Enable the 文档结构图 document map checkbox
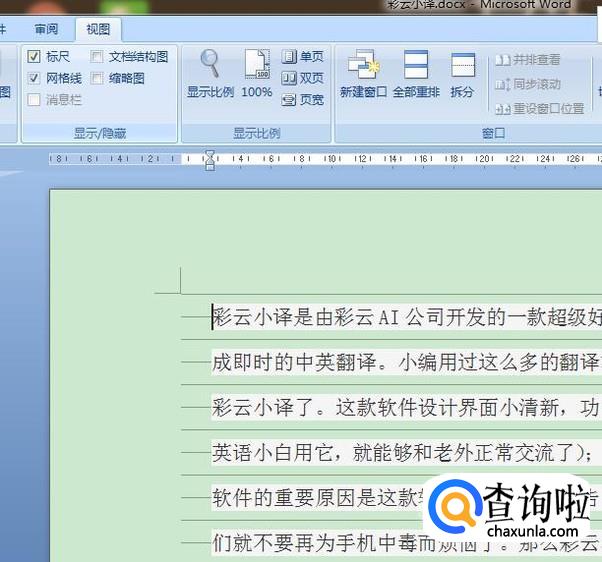This screenshot has height=562, width=602. pos(97,57)
